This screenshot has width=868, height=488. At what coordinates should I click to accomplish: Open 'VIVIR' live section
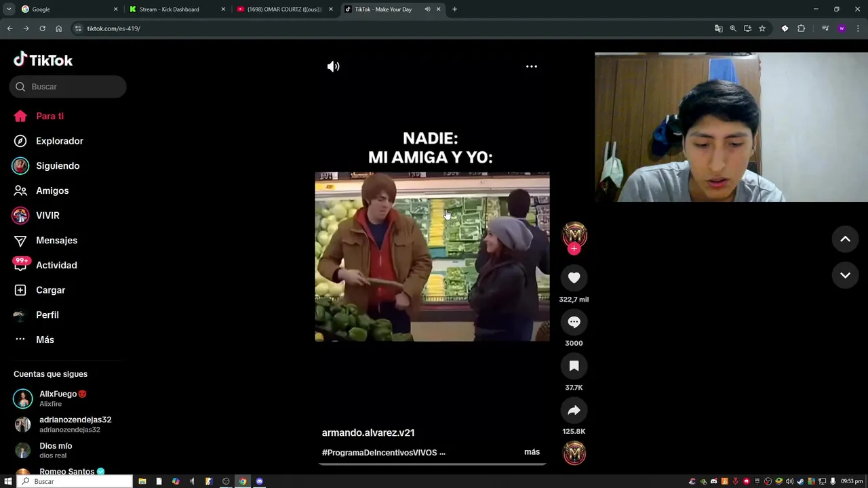pyautogui.click(x=36, y=216)
